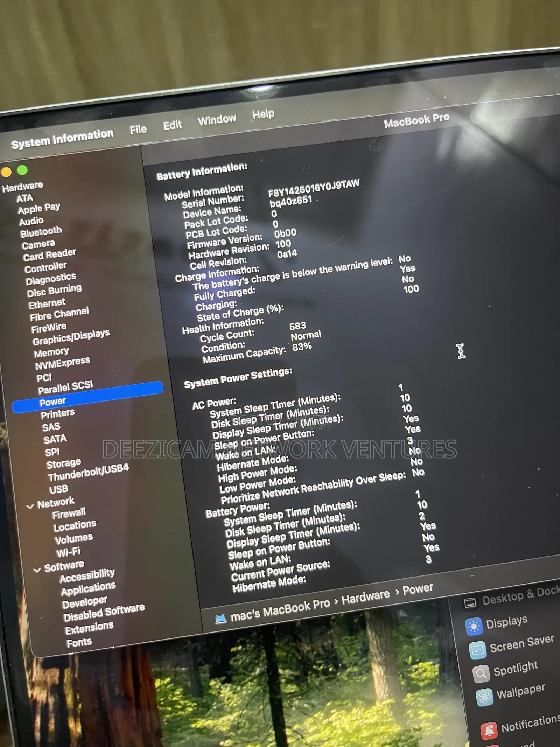This screenshot has height=747, width=560.
Task: Select Ethernet in the sidebar
Action: 47,304
